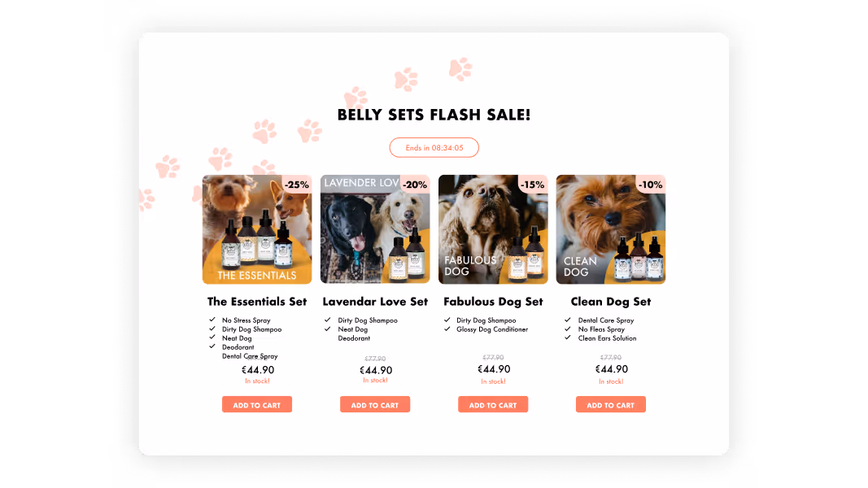Open The Essentials product image

[x=257, y=229]
